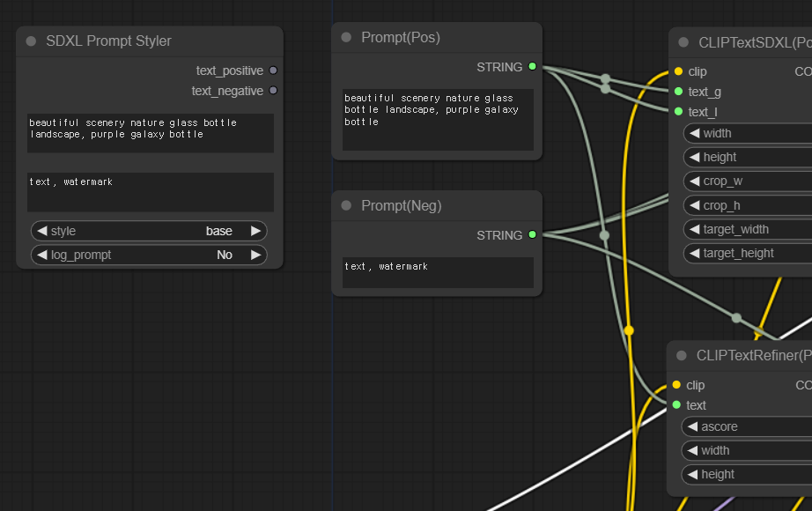Collapse the CLIPTextRefiner node dot
The image size is (812, 511).
tap(682, 356)
